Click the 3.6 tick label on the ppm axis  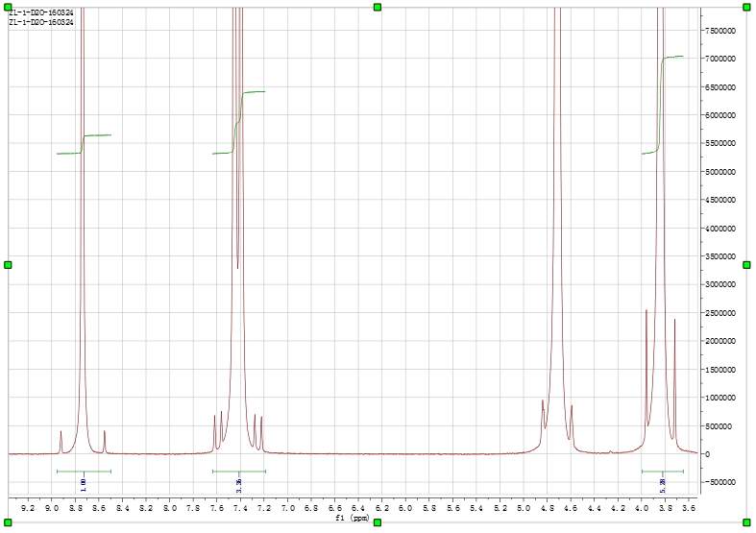(689, 508)
